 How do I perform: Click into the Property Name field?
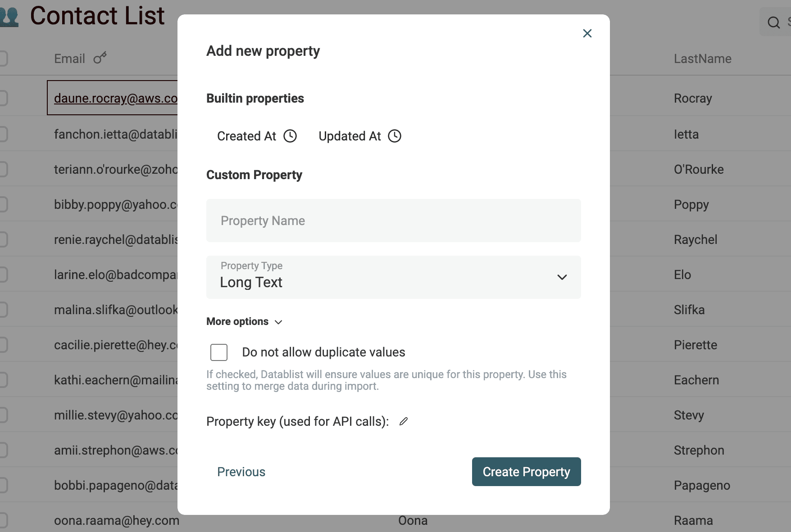point(393,221)
